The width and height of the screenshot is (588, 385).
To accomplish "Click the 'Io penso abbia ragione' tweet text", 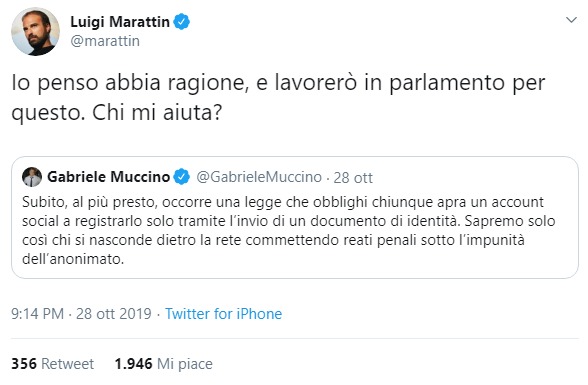I will click(128, 83).
